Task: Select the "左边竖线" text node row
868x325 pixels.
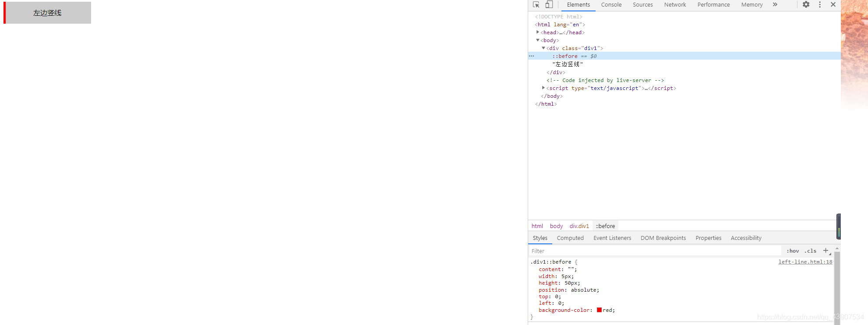Action: click(684, 64)
